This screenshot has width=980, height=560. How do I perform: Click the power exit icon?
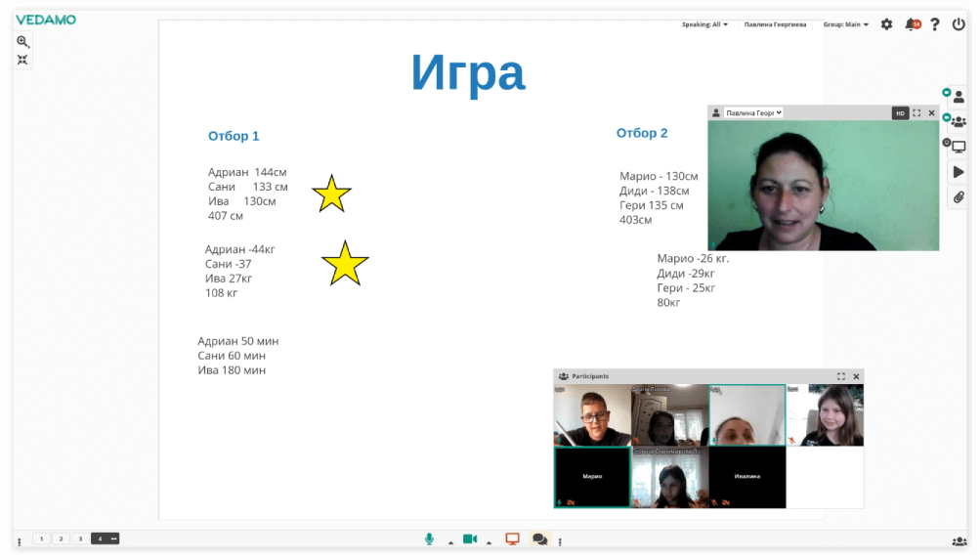click(x=959, y=24)
